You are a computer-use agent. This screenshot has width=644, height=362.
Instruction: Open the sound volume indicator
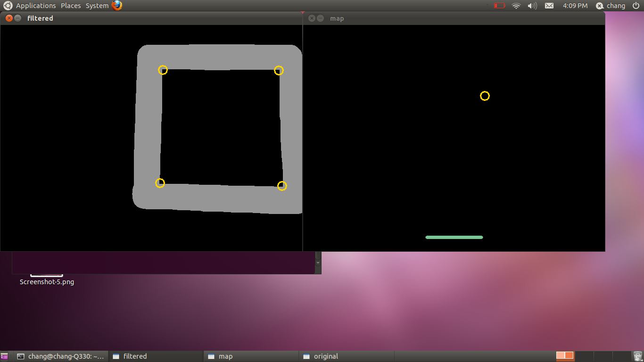click(x=532, y=6)
